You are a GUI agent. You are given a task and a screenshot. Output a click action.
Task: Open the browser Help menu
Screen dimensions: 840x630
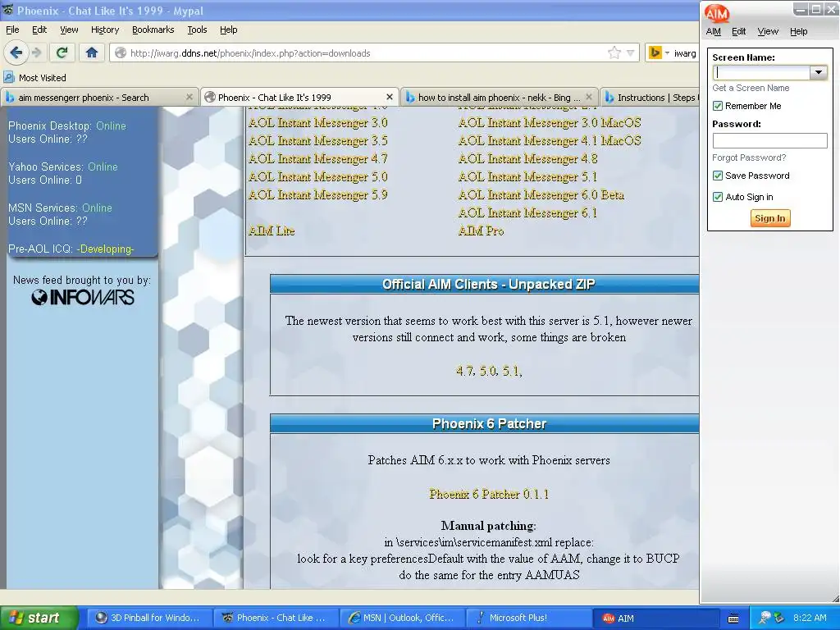click(228, 30)
